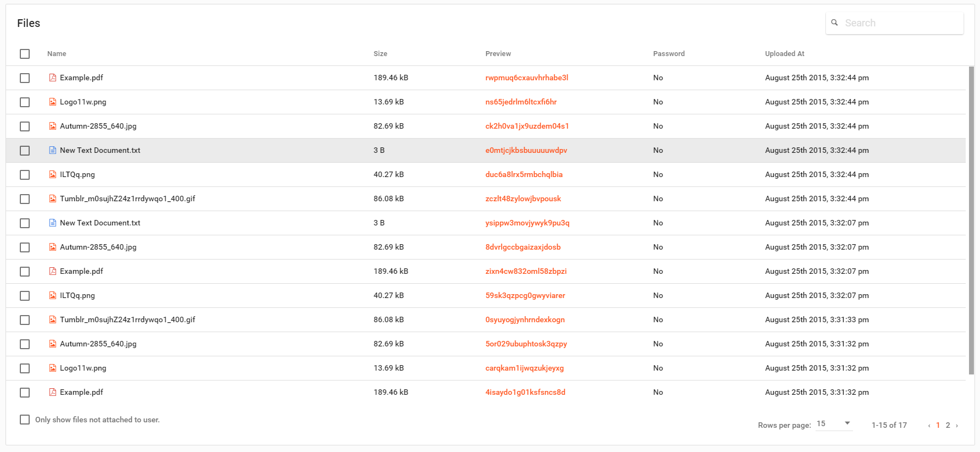Click the image icon beside Tumblr gif uploaded 3:31:33 pm

pos(52,319)
